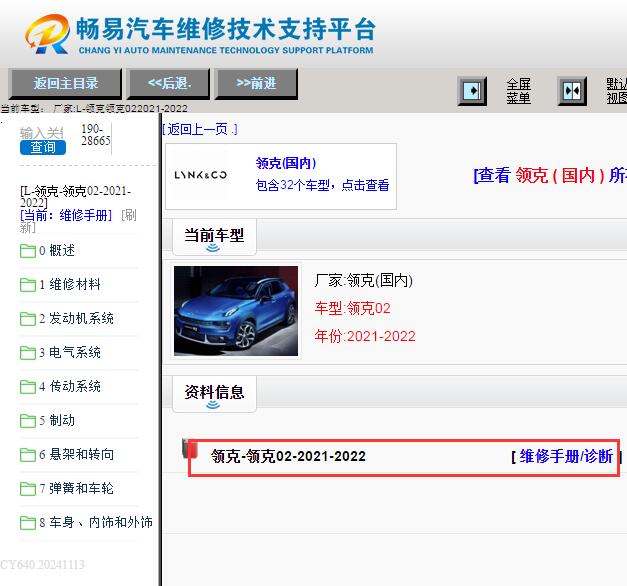Click the 领克-领克02-2021-2022 entry text
Image resolution: width=627 pixels, height=586 pixels.
pos(288,456)
